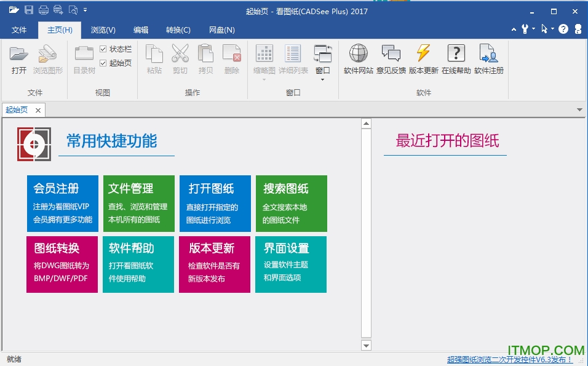Click the vertical scrollbar track on start page

[x=367, y=233]
